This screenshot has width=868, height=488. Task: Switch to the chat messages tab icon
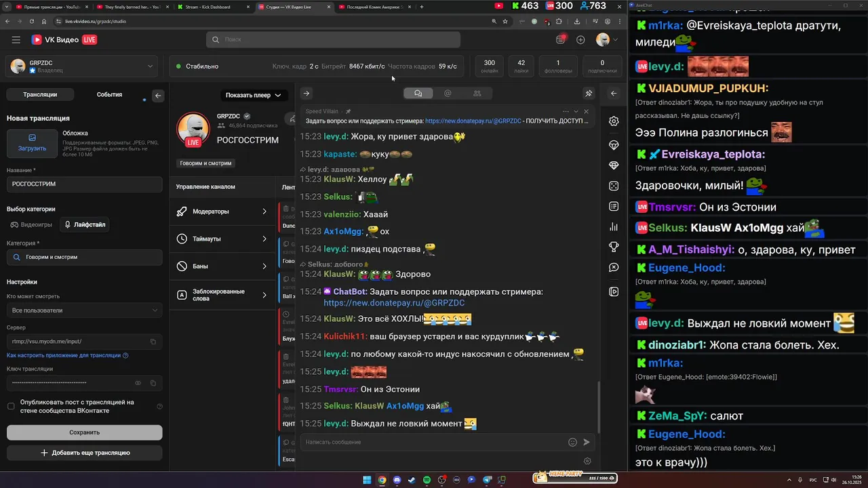418,94
